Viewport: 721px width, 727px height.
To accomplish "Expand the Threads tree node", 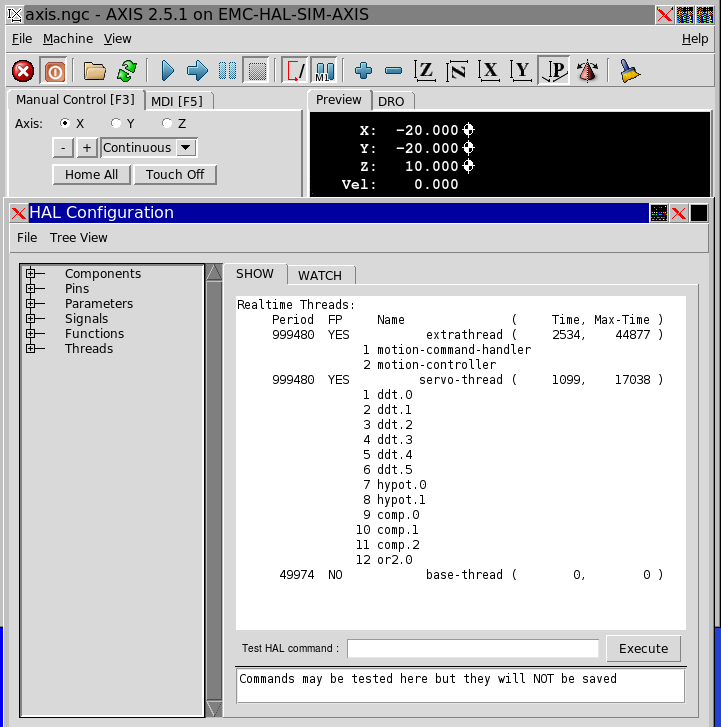I will tap(31, 349).
